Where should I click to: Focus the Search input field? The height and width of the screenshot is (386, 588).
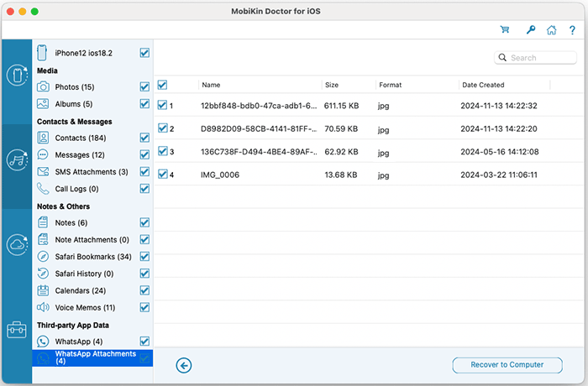click(x=535, y=58)
